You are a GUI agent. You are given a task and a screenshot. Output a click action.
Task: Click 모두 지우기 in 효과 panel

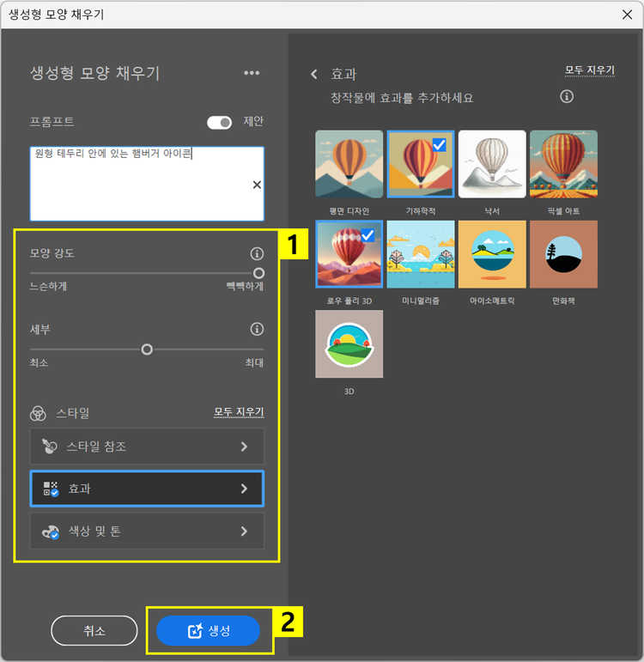tap(590, 70)
